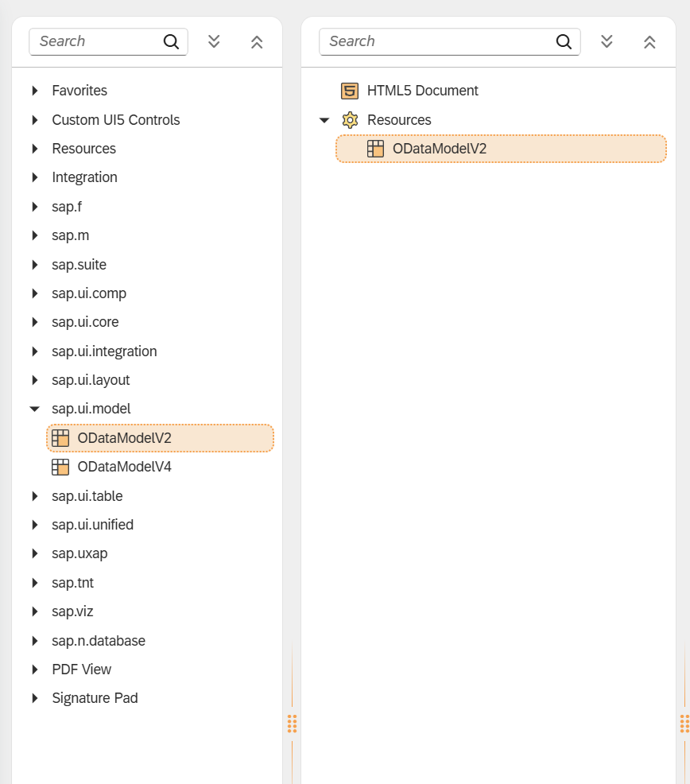Select the Signature Pad tree item
690x784 pixels.
point(95,697)
